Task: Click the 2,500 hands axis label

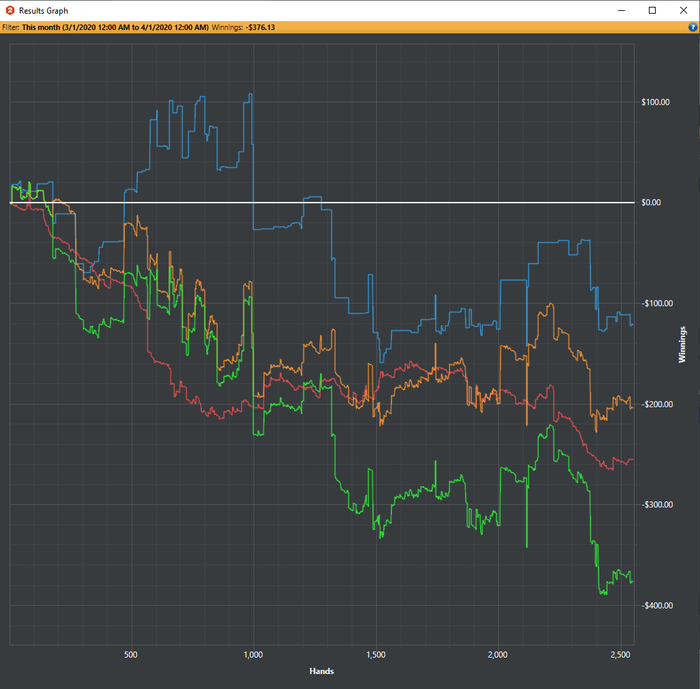Action: click(x=621, y=655)
